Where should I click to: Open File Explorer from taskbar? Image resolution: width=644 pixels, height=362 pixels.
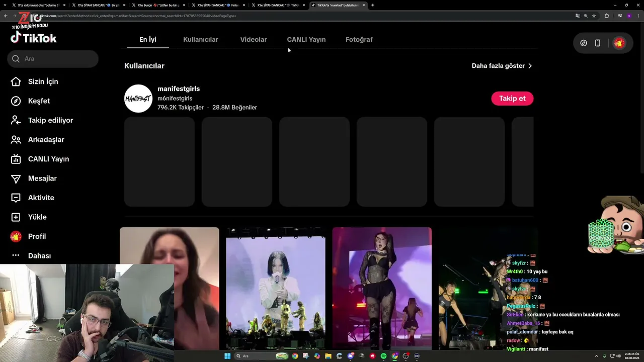point(328,356)
